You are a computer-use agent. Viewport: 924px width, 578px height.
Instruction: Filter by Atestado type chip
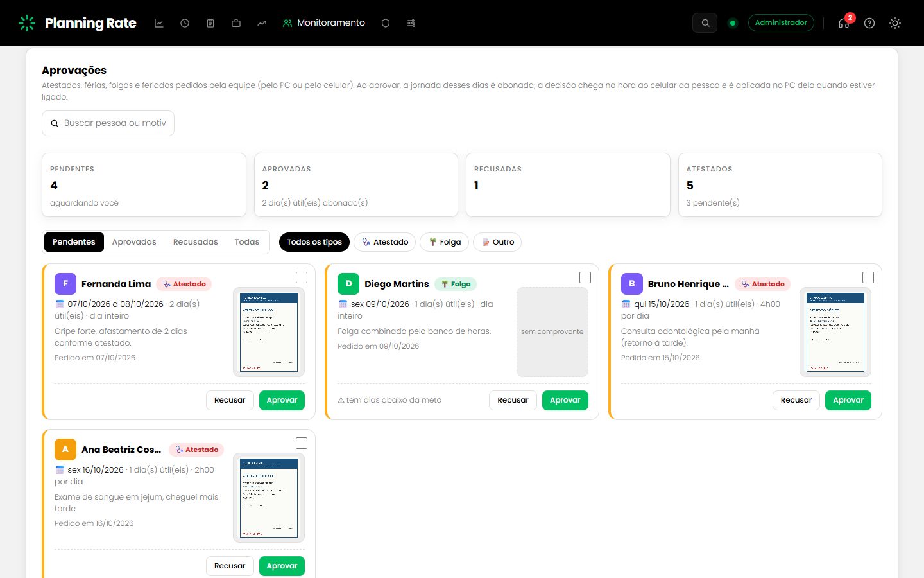pyautogui.click(x=385, y=242)
